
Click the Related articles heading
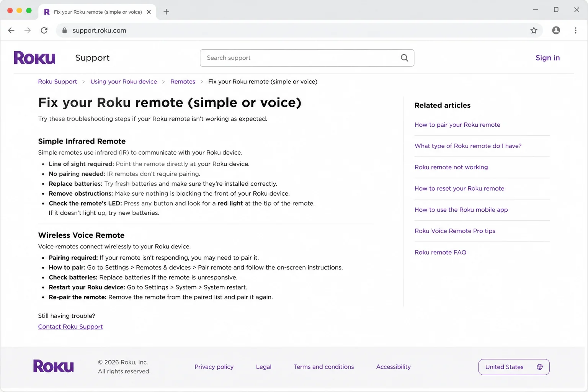443,105
